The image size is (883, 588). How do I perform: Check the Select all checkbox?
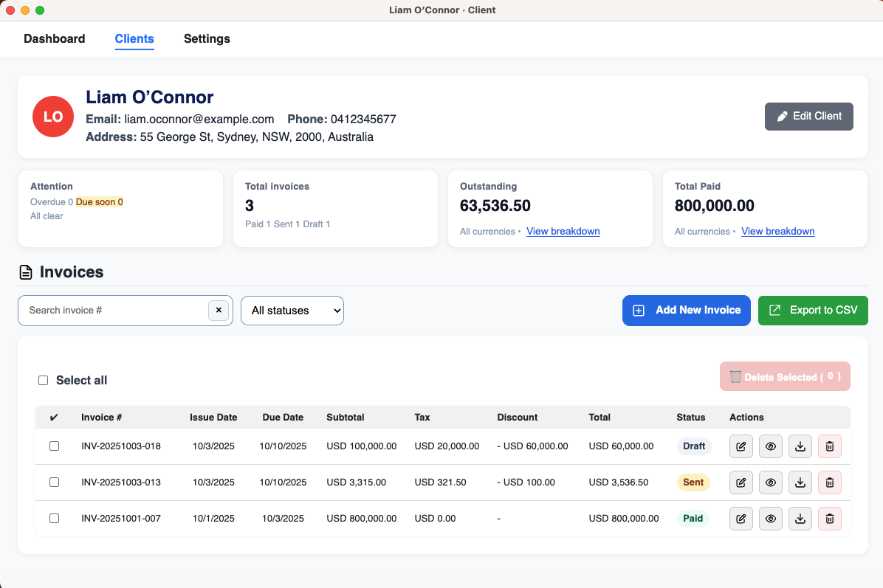point(44,381)
